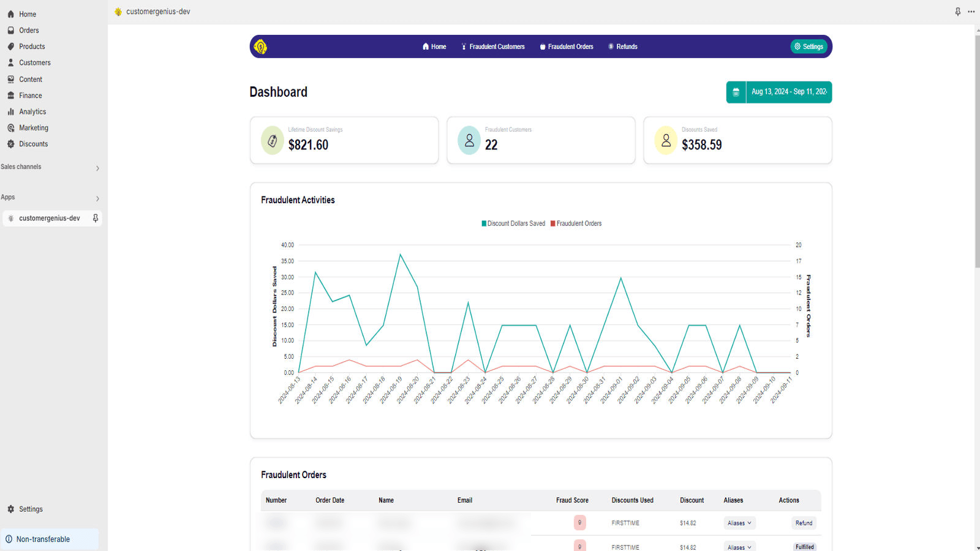Open the Fraudulent Customers tab
The image size is (980, 551).
[x=493, y=47]
